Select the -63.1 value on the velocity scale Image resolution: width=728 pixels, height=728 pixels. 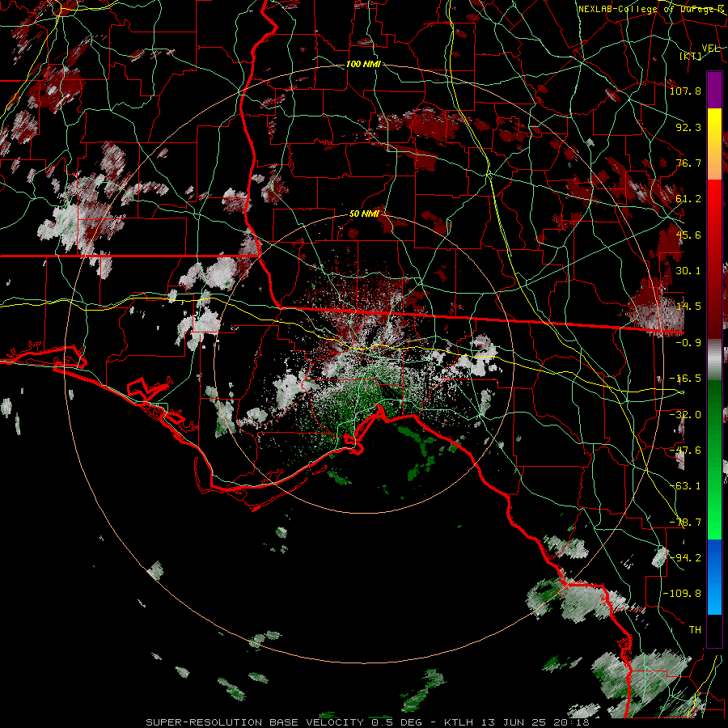point(685,486)
